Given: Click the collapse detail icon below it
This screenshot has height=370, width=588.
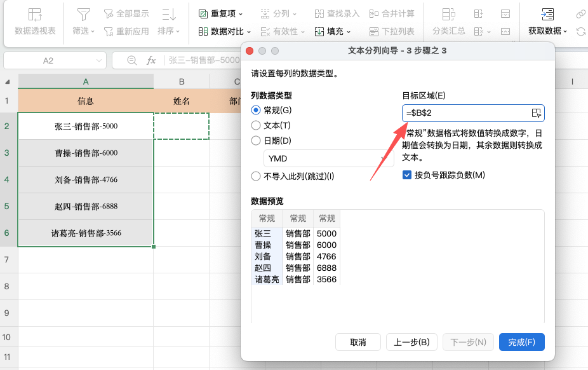Looking at the screenshot, I should (x=505, y=32).
